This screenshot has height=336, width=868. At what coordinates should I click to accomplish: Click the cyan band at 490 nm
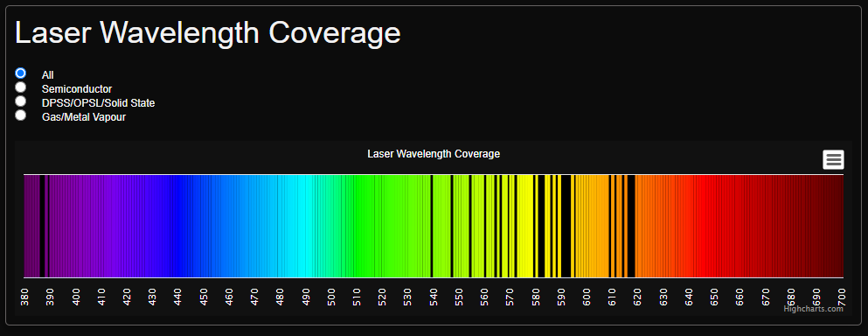306,227
